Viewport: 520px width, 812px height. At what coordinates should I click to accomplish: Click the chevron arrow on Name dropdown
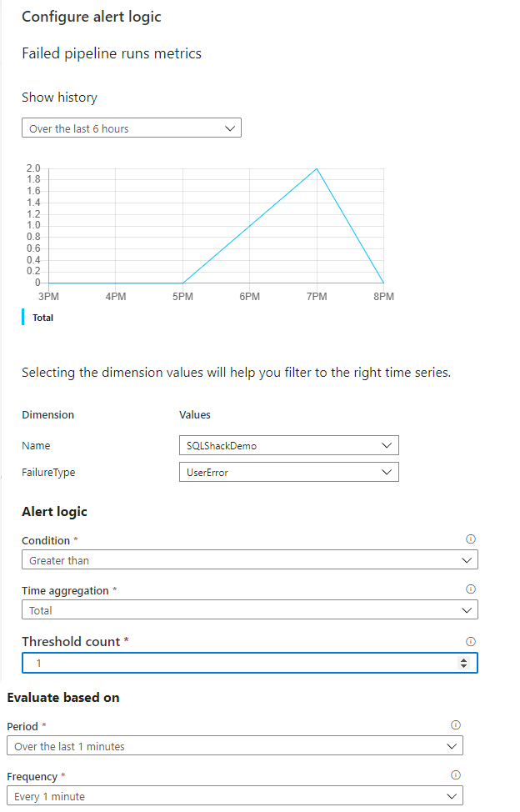[x=386, y=445]
